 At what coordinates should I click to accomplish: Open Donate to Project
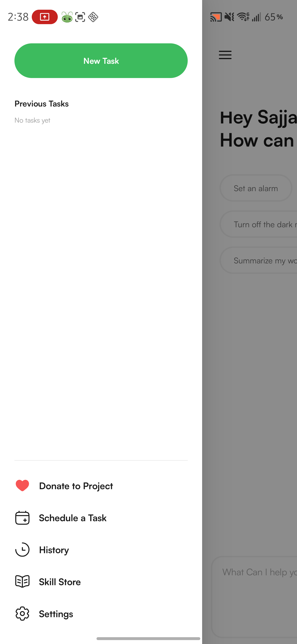click(x=76, y=486)
